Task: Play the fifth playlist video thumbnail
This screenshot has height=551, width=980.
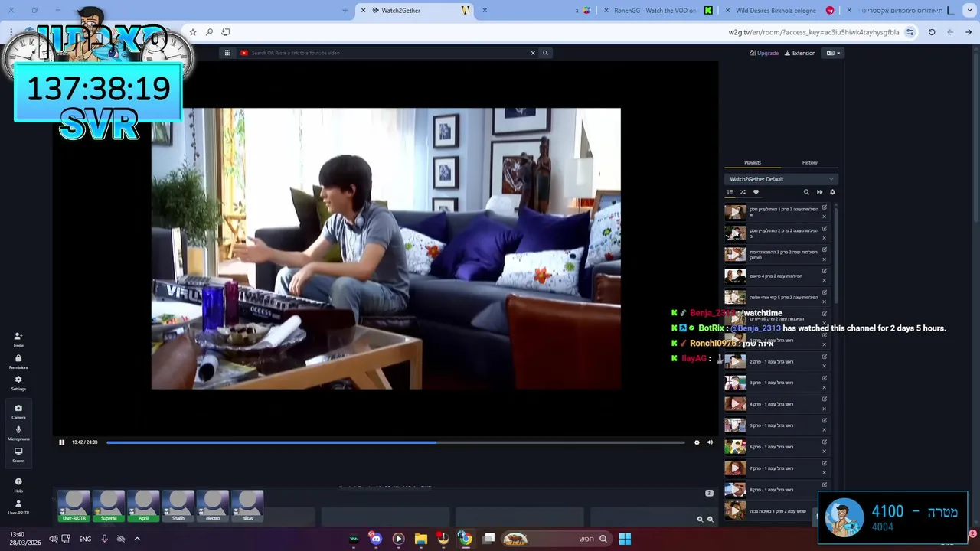Action: tap(735, 297)
